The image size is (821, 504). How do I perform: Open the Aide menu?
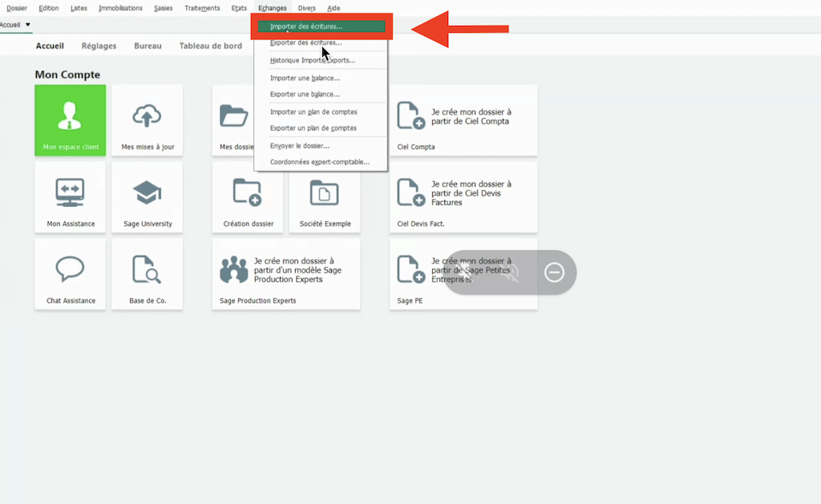(x=334, y=8)
